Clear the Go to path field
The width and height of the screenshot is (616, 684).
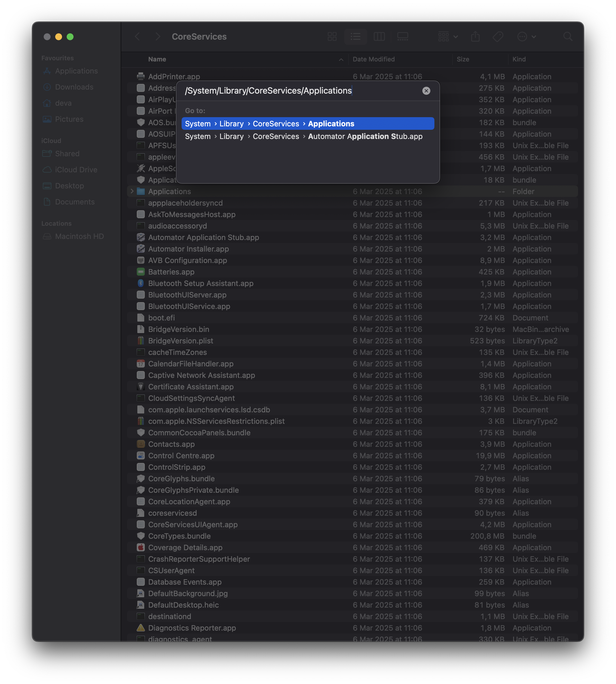[x=426, y=91]
